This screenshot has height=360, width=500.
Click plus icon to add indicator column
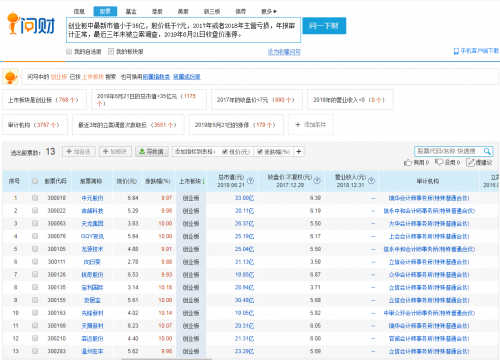click(299, 152)
